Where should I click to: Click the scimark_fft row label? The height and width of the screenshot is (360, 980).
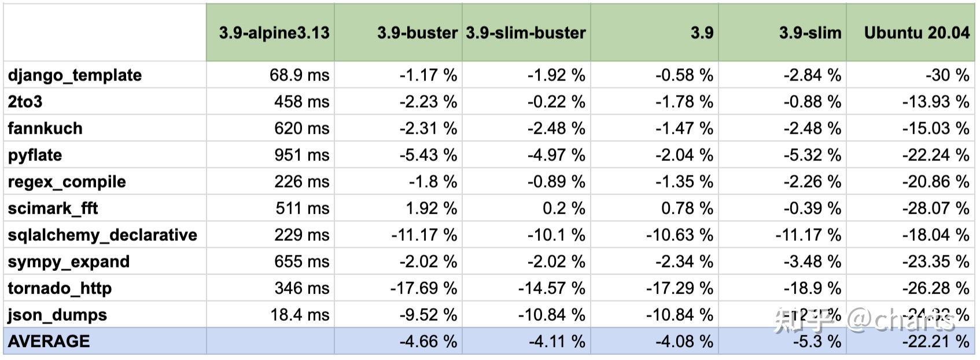53,208
